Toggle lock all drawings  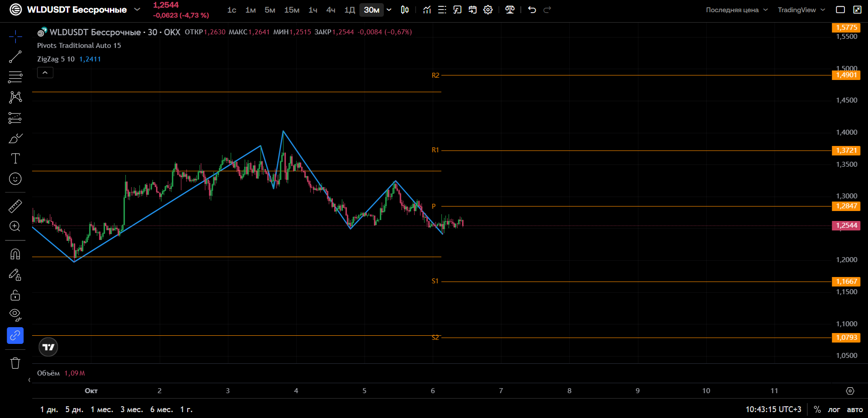(15, 295)
